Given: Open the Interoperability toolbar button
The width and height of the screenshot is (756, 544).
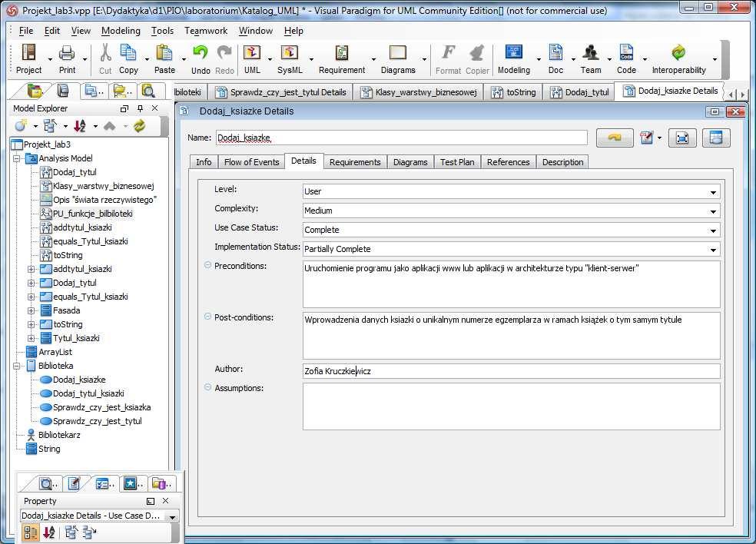Looking at the screenshot, I should click(x=679, y=59).
